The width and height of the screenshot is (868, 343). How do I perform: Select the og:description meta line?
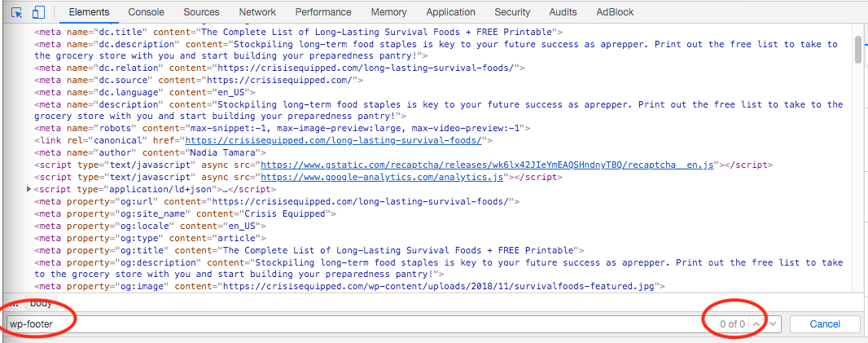[438, 268]
